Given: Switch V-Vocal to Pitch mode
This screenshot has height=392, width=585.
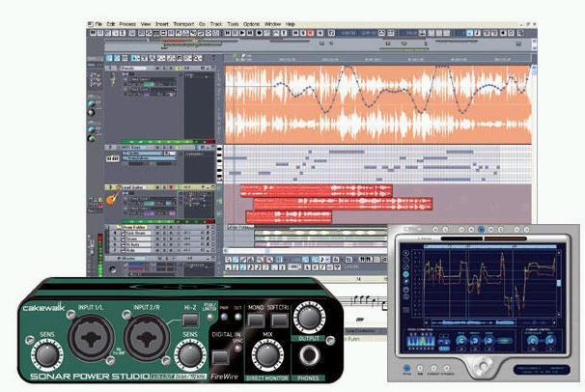Looking at the screenshot, I should click(406, 368).
